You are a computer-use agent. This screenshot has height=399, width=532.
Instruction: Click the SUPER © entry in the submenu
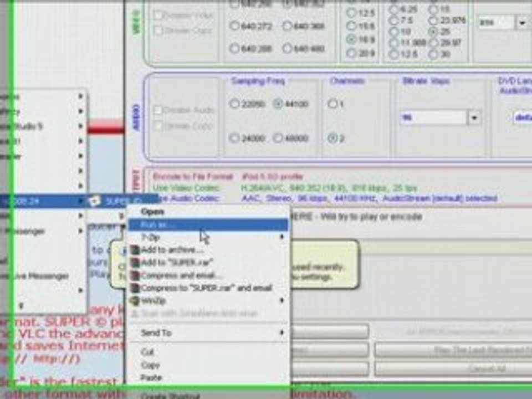pos(123,201)
